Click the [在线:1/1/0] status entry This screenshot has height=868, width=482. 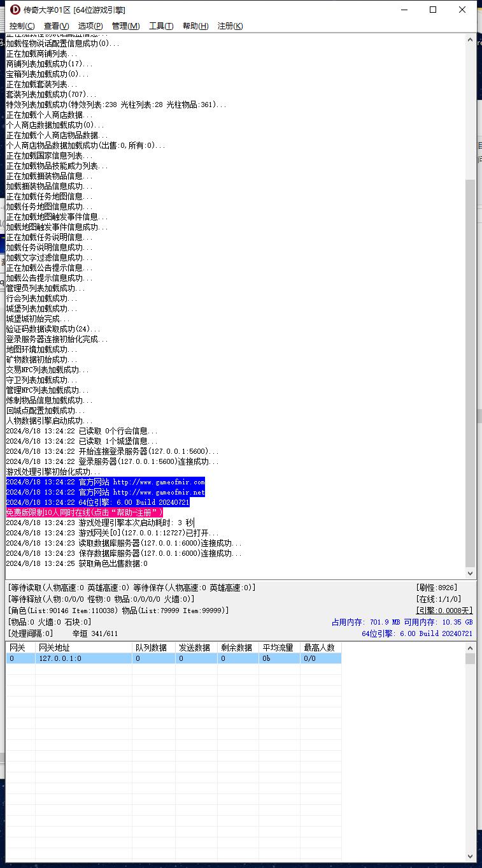pyautogui.click(x=438, y=599)
